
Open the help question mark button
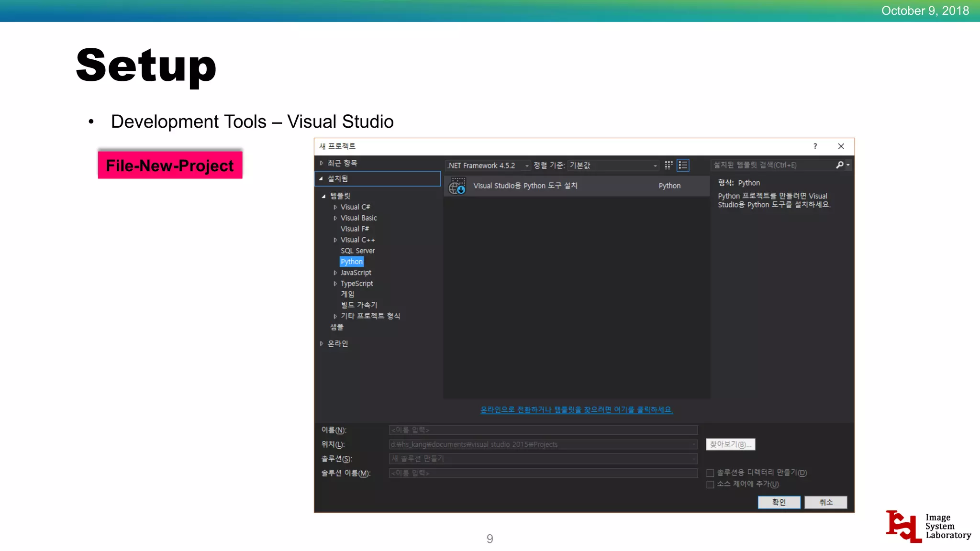[815, 146]
